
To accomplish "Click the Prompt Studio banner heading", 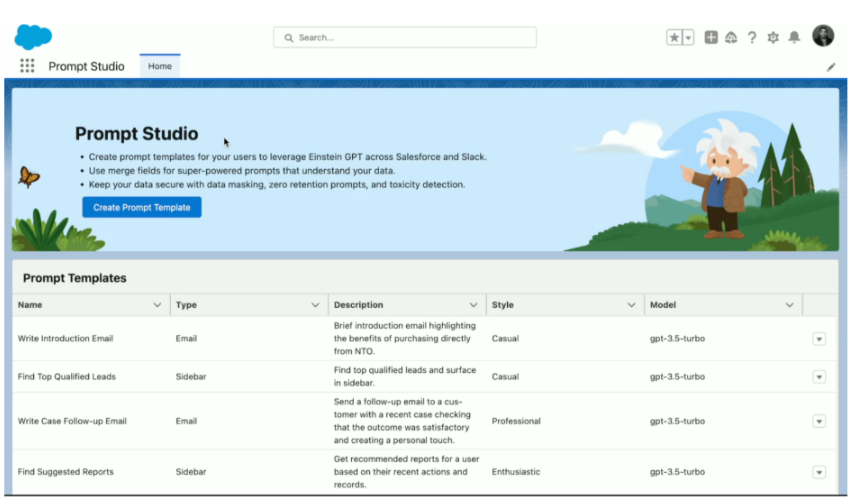I will coord(137,134).
